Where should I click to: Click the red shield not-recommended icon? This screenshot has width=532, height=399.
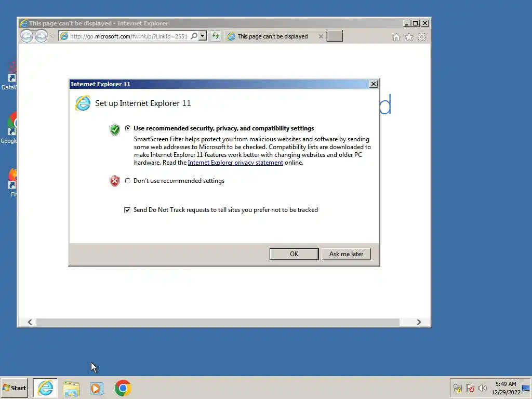click(x=115, y=181)
